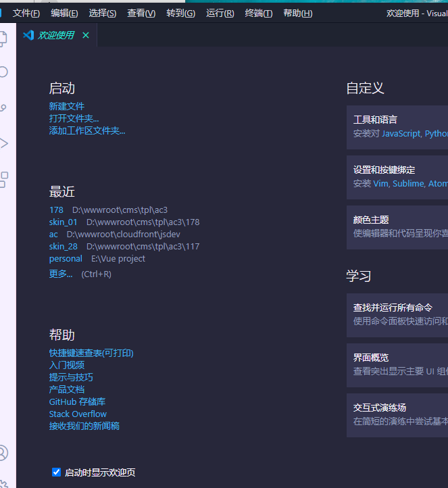Open the 文件(F) menu
This screenshot has width=448, height=488.
tap(26, 13)
